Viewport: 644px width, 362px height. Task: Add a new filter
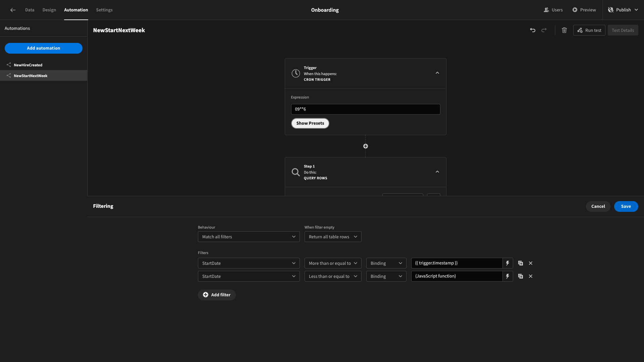tap(217, 295)
